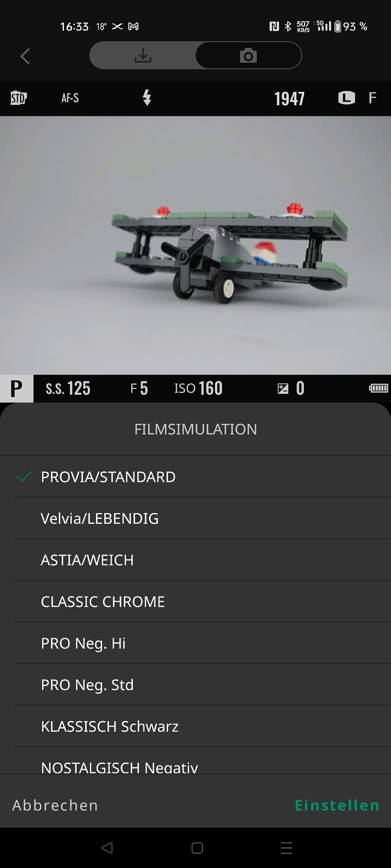Tap the L image size icon
This screenshot has width=391, height=868.
[346, 98]
